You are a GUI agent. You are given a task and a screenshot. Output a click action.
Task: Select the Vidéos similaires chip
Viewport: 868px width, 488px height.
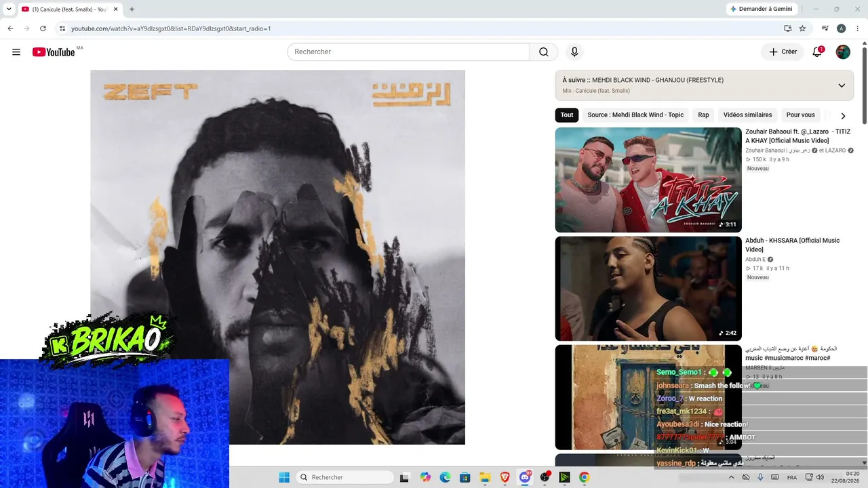(747, 115)
